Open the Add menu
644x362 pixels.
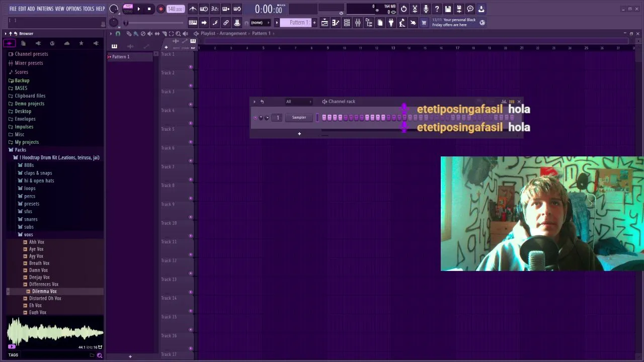pos(31,9)
